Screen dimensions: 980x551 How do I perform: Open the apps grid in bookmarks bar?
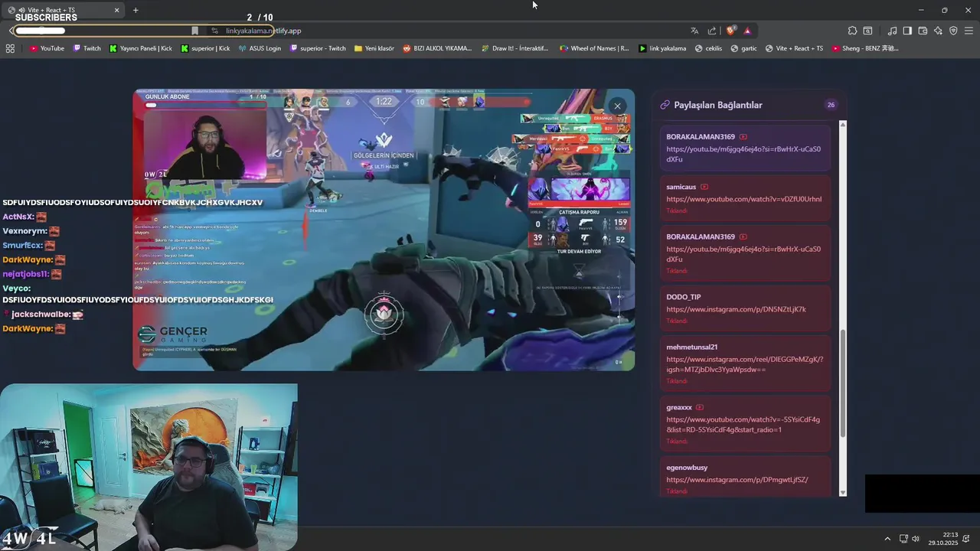pos(10,48)
